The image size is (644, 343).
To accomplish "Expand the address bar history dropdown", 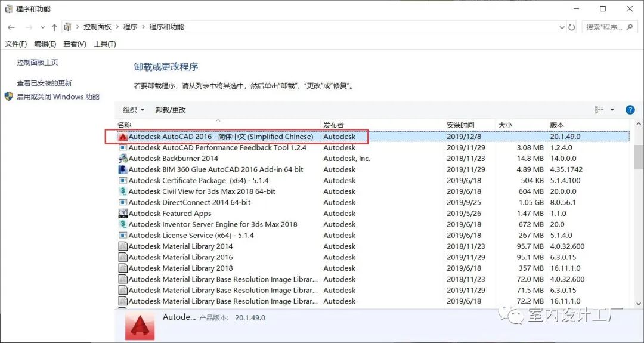I will pyautogui.click(x=562, y=27).
